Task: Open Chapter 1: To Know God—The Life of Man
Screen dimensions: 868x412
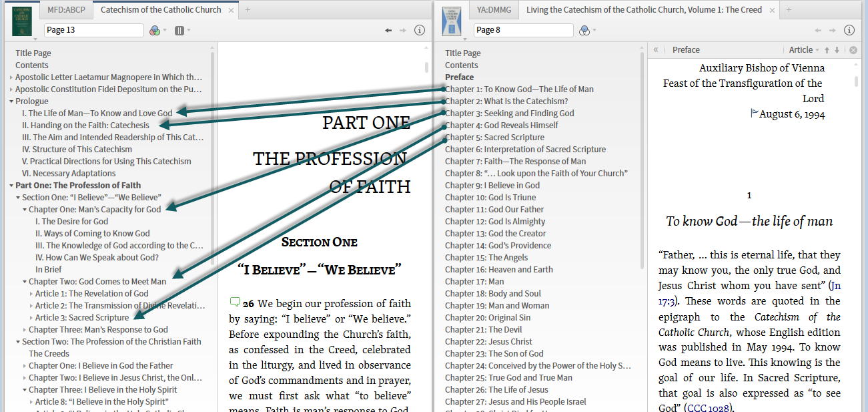Action: [x=519, y=89]
